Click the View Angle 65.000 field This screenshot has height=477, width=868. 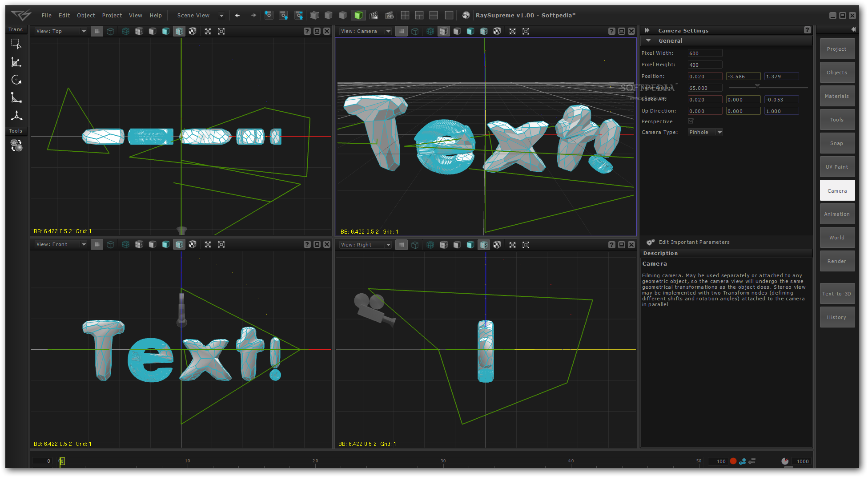[x=705, y=88]
